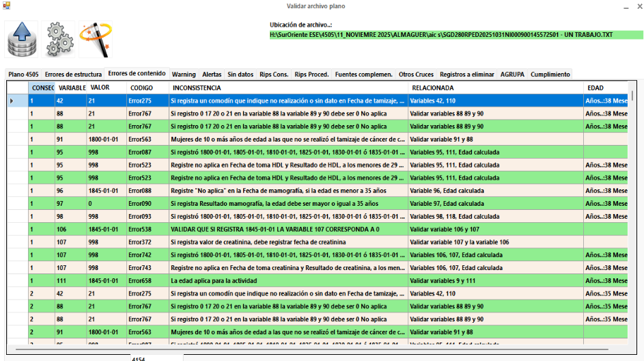Click the magic wand icon
The height and width of the screenshot is (361, 644).
coord(94,40)
